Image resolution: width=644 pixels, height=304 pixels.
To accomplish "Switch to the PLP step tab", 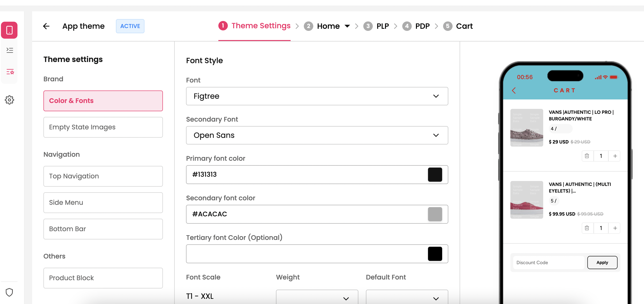I will pyautogui.click(x=382, y=26).
